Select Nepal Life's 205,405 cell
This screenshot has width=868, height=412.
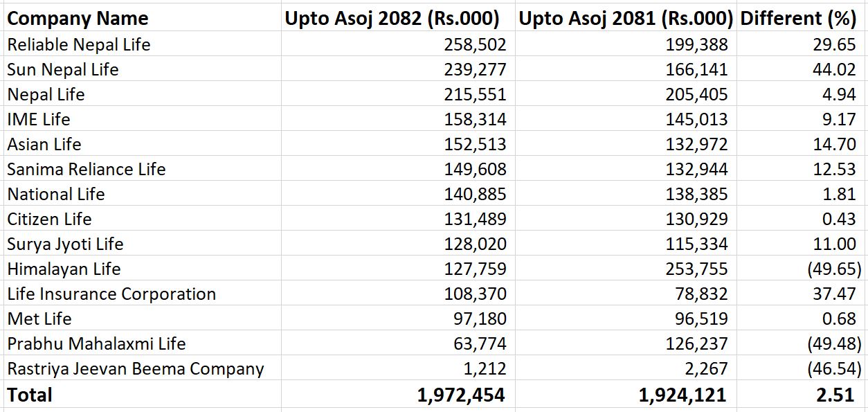696,95
